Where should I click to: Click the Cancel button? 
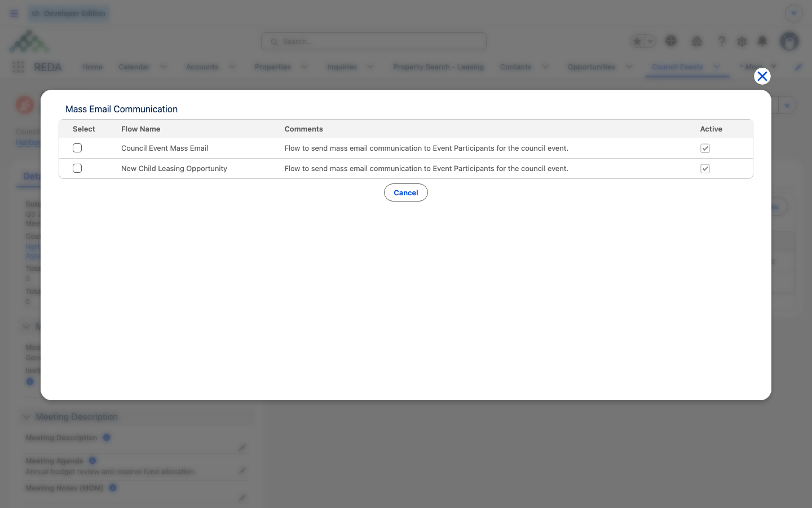click(406, 192)
